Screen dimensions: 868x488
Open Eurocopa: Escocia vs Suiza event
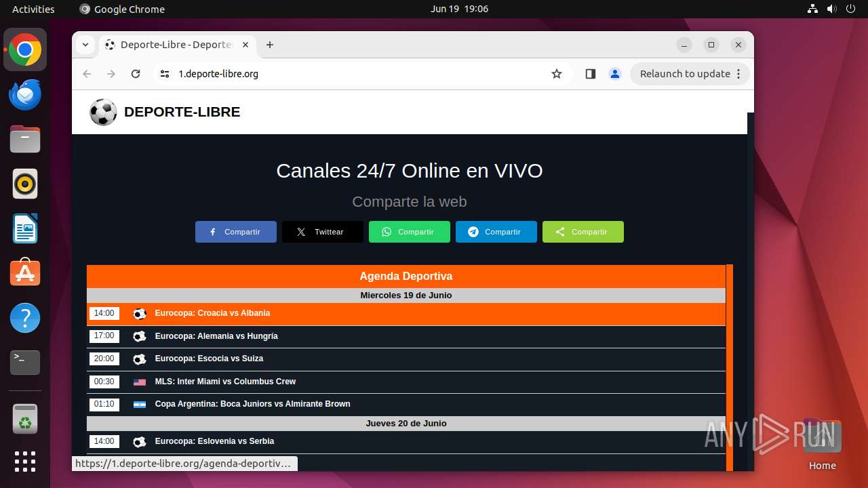click(x=406, y=359)
